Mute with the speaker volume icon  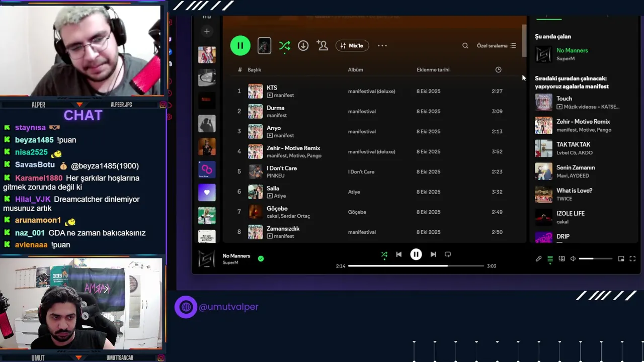pyautogui.click(x=573, y=259)
